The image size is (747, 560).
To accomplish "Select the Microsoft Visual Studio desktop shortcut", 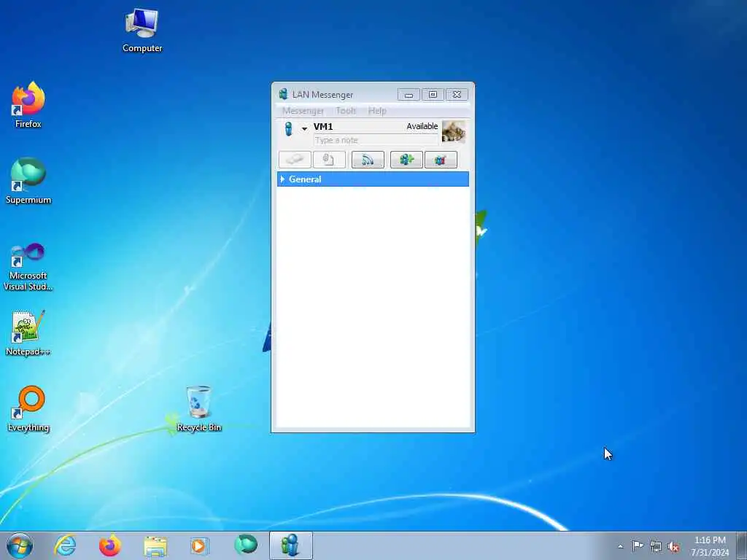I will click(28, 266).
